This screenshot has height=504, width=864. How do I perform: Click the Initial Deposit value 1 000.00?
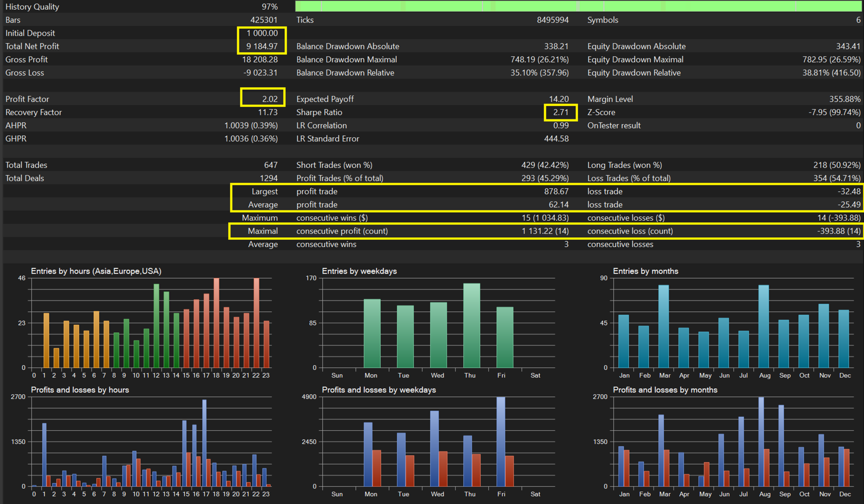tap(262, 33)
